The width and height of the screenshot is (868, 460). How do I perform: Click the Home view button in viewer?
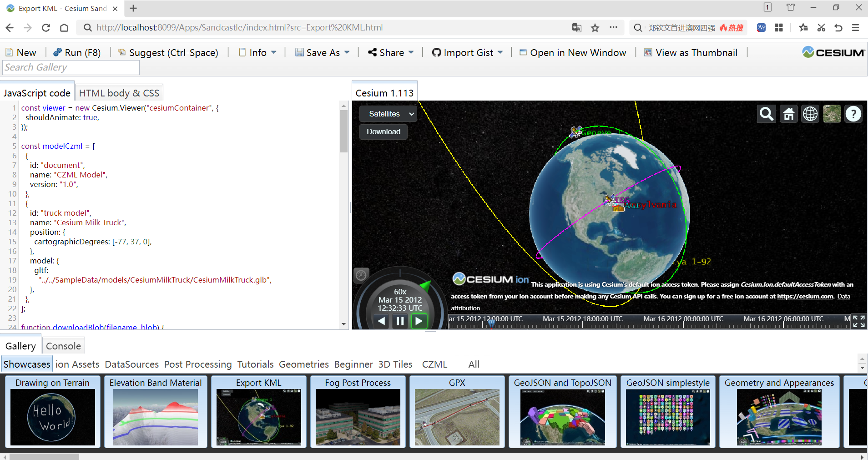click(788, 114)
